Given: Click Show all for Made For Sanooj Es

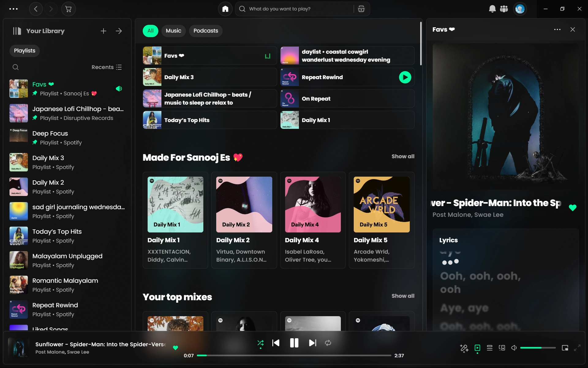Looking at the screenshot, I should click(403, 156).
